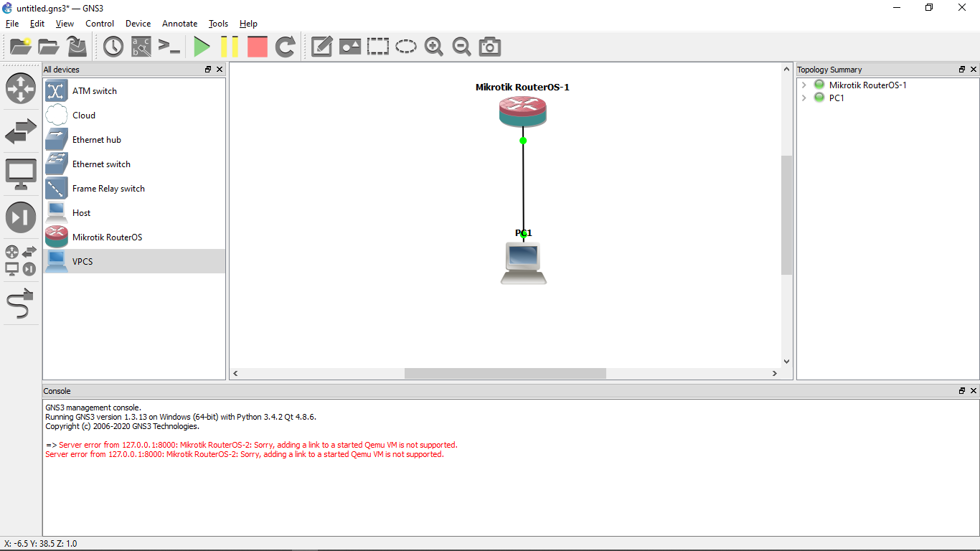Image resolution: width=980 pixels, height=551 pixels.
Task: Open the Help menu
Action: (x=248, y=24)
